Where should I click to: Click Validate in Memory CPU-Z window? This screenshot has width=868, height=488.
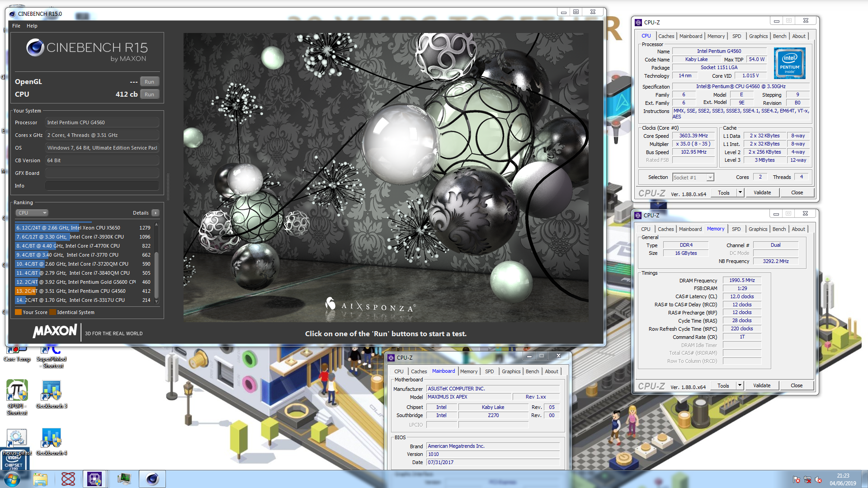(x=762, y=385)
